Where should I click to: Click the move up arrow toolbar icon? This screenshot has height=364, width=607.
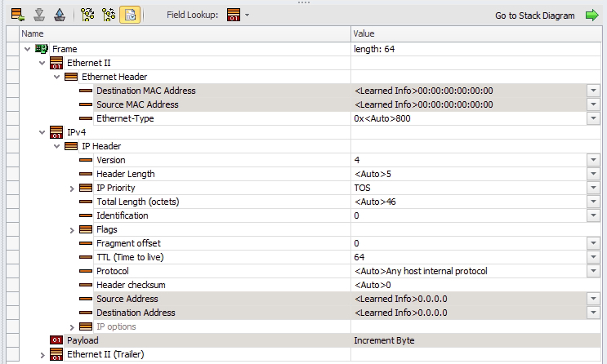(59, 15)
